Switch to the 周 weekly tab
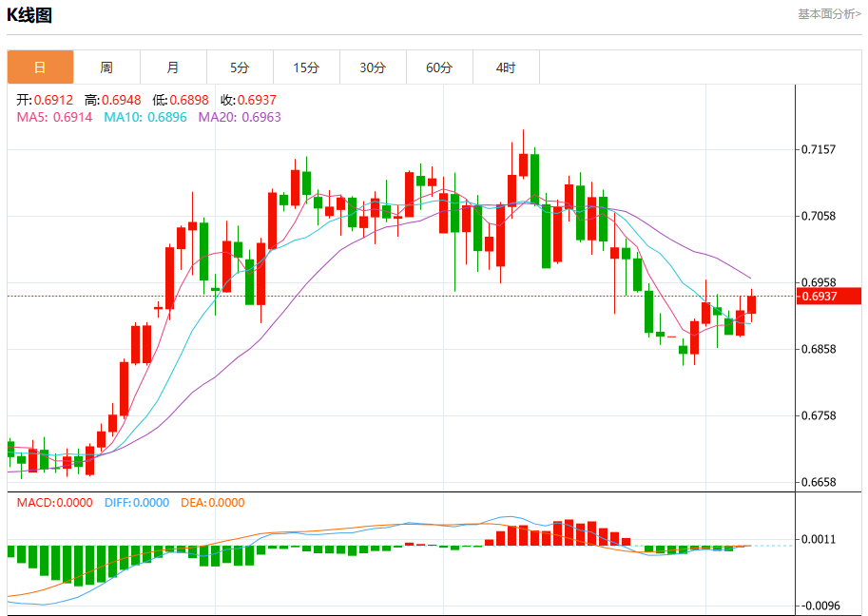This screenshot has width=868, height=616. click(x=106, y=67)
